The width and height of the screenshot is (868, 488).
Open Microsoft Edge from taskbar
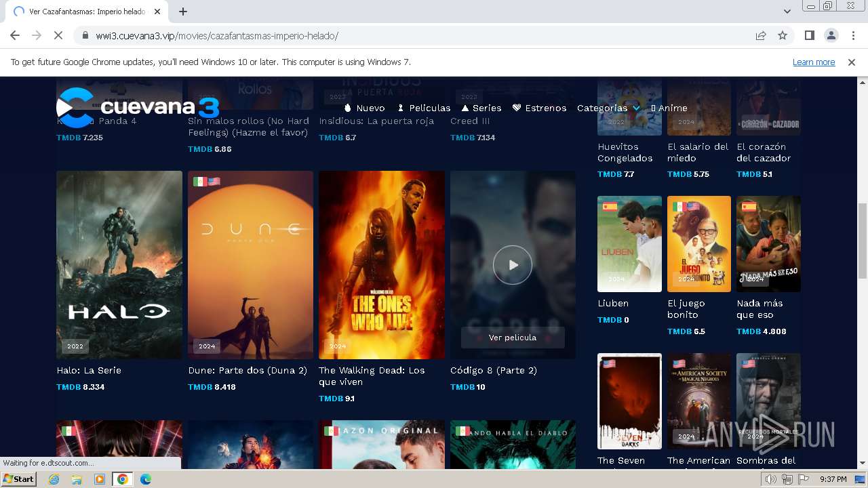146,479
